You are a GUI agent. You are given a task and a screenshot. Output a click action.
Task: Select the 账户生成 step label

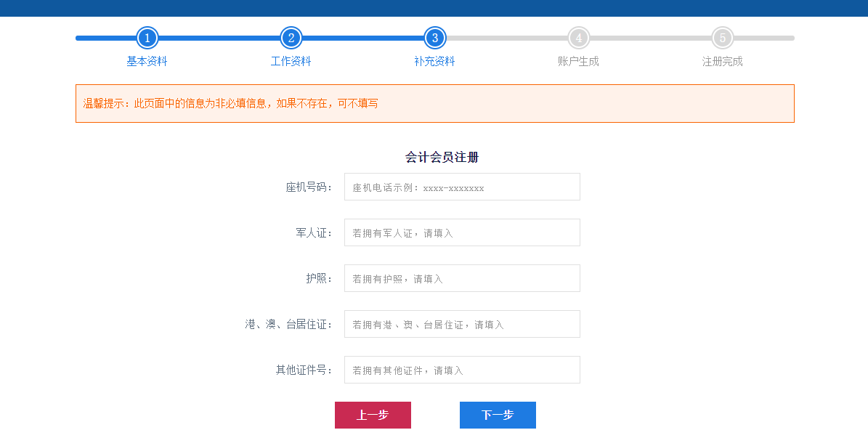[577, 61]
